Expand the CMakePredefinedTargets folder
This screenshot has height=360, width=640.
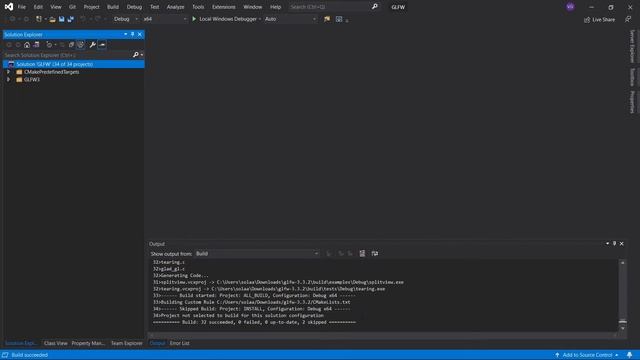click(x=8, y=72)
